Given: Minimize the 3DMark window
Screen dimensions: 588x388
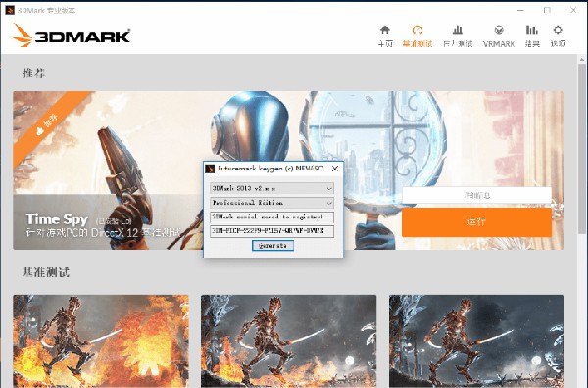Looking at the screenshot, I should point(520,10).
